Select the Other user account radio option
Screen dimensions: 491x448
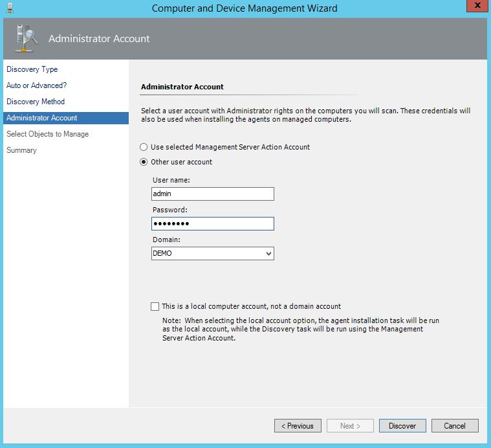[x=144, y=162]
